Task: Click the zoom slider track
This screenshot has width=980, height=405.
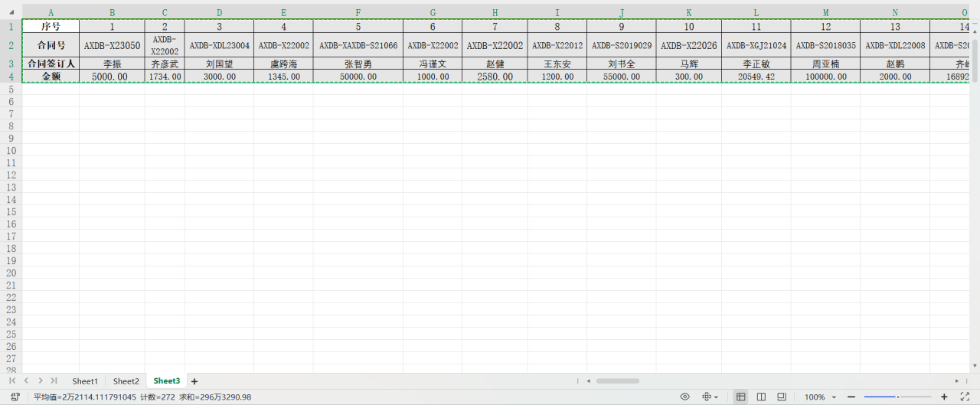Action: coord(897,397)
